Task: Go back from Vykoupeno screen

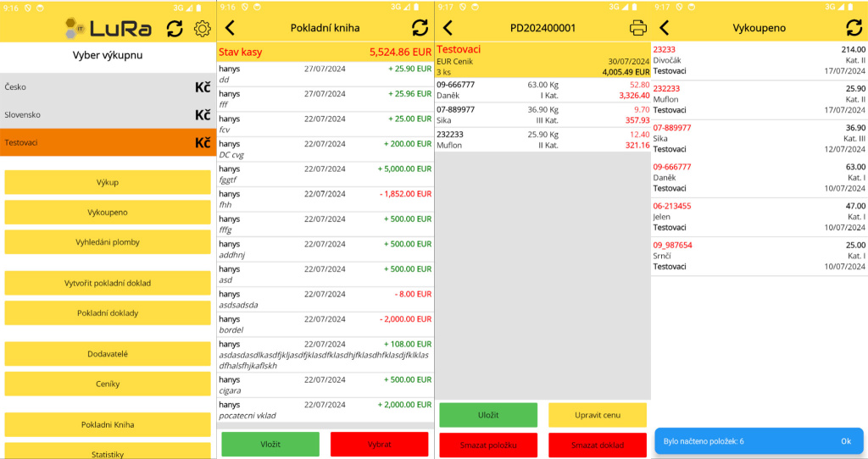Action: tap(664, 28)
